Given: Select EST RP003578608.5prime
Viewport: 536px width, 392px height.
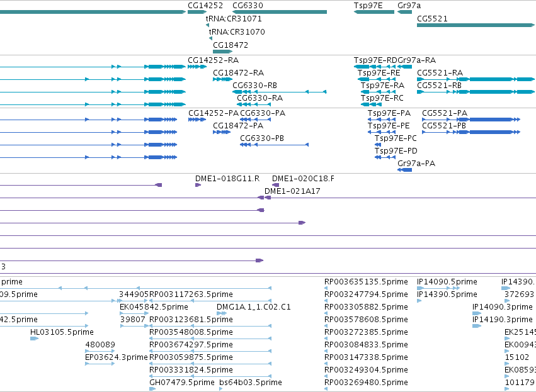Looking at the screenshot, I should pos(366,320).
